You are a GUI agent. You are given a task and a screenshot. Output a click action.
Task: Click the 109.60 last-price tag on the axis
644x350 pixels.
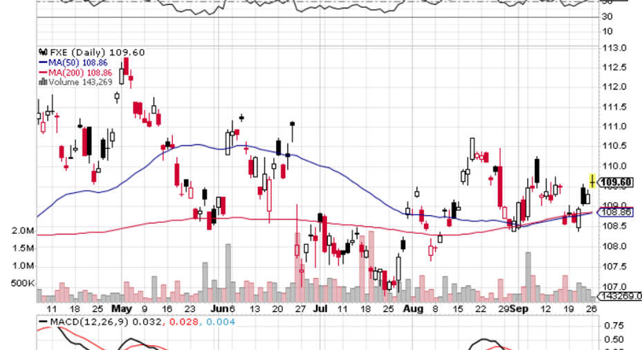coord(616,182)
